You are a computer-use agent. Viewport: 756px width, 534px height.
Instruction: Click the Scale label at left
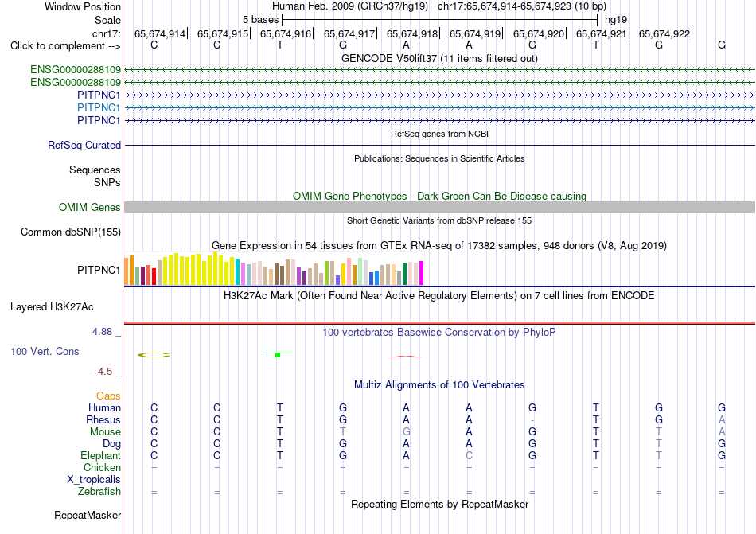[x=107, y=20]
